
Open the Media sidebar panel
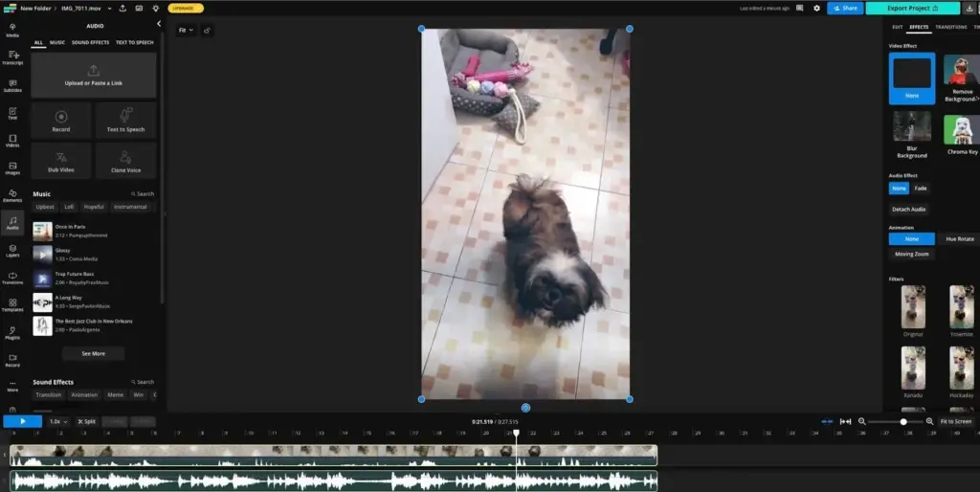12,30
